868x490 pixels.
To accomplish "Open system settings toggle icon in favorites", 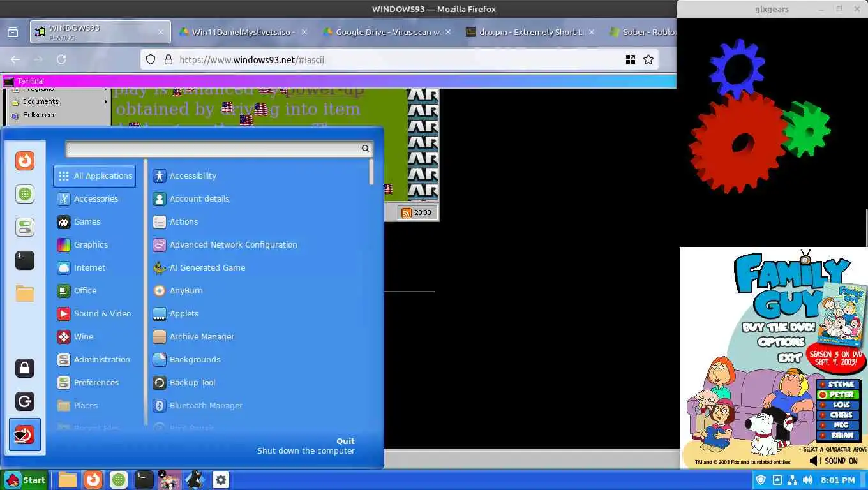I will 25,227.
